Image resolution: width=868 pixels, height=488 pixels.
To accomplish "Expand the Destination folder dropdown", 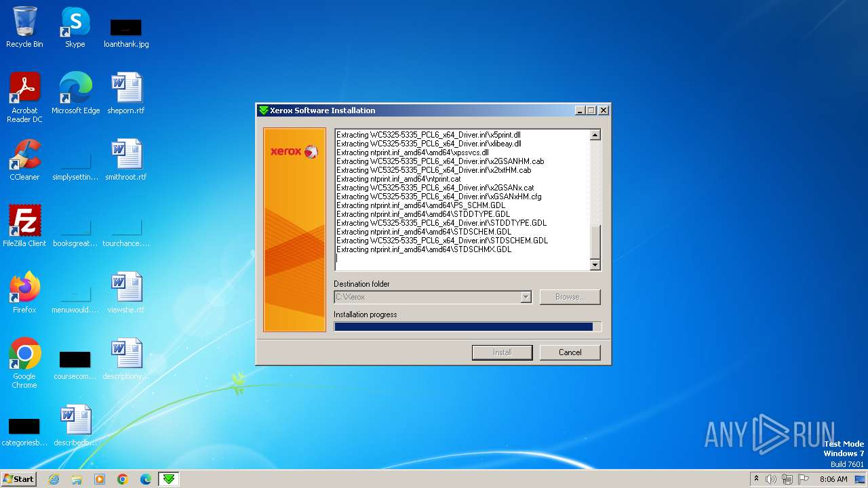I will click(x=526, y=297).
